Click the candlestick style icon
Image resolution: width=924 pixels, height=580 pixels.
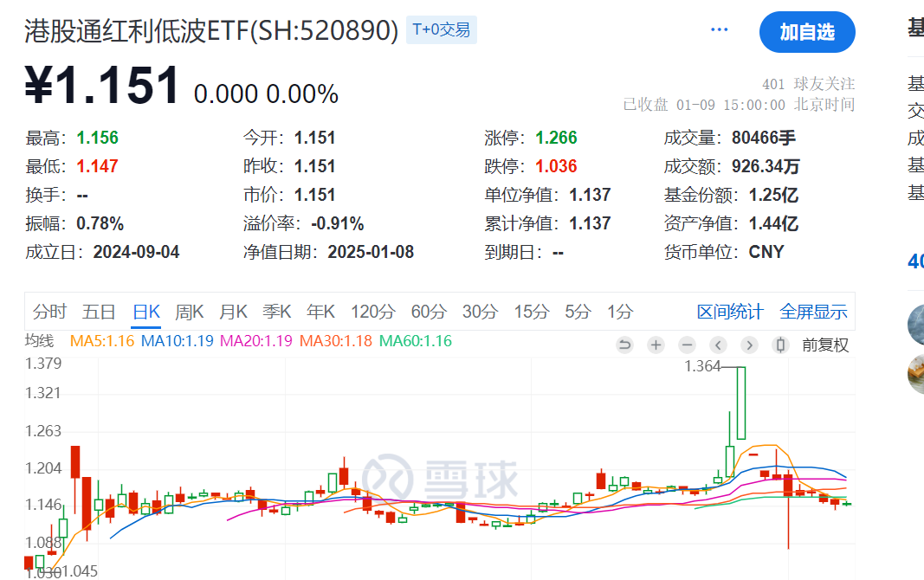(x=780, y=345)
